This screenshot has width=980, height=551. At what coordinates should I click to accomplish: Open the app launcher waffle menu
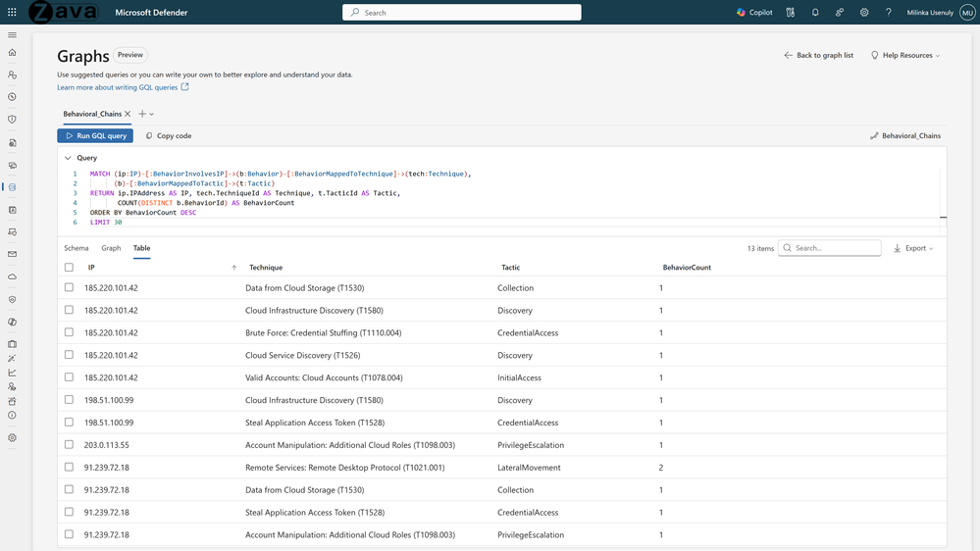point(12,13)
